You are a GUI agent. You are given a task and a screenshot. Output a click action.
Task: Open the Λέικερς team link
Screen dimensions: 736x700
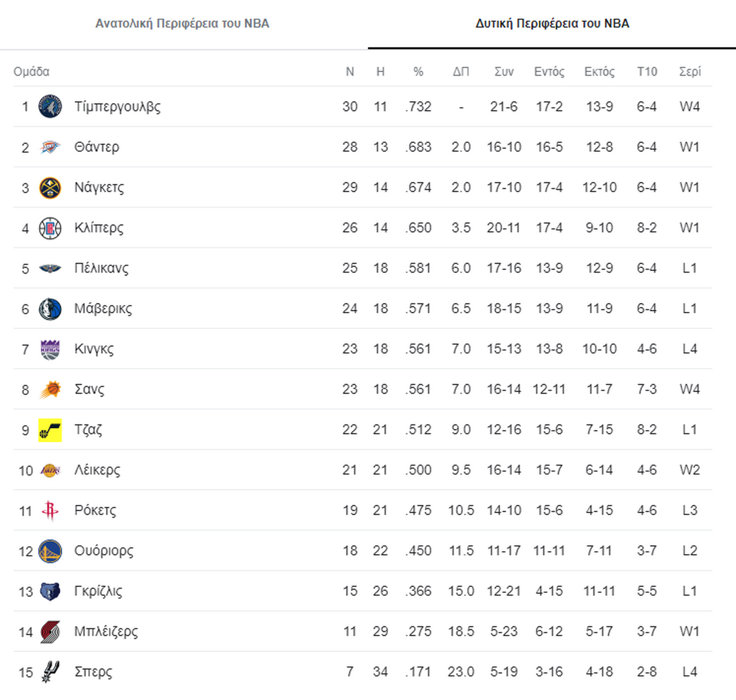(x=97, y=470)
